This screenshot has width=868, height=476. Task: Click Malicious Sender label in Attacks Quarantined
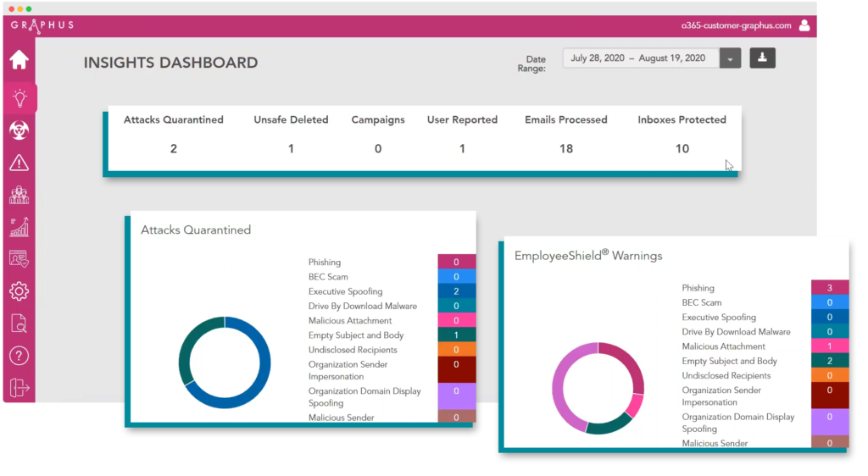341,418
